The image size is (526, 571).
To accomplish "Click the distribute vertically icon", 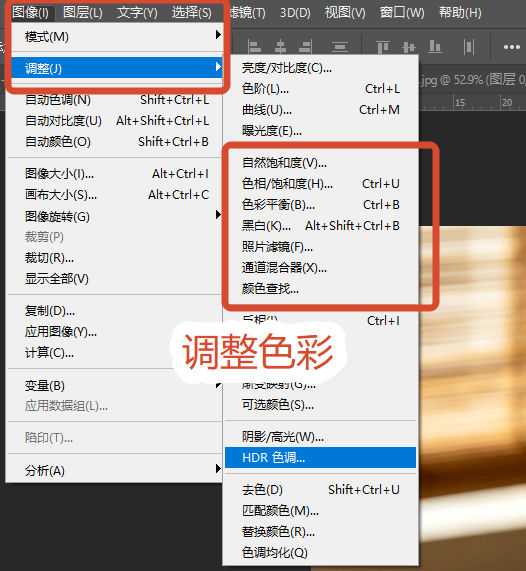I will pos(339,47).
